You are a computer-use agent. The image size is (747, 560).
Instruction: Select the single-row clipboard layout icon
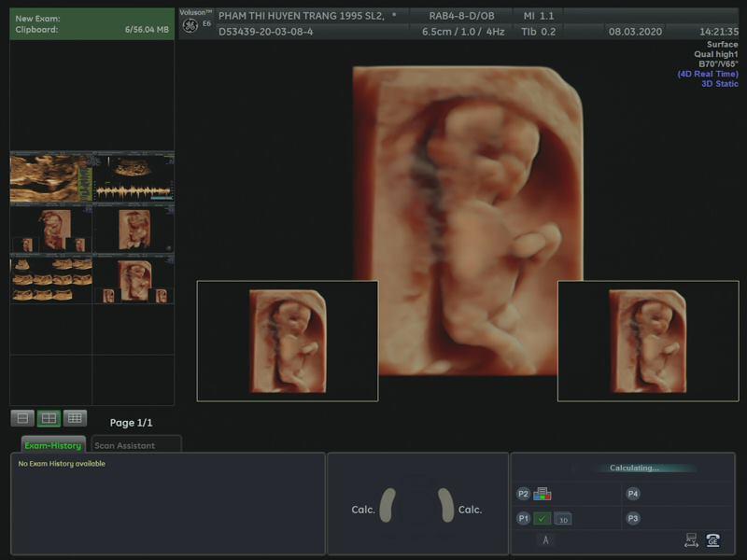(22, 418)
